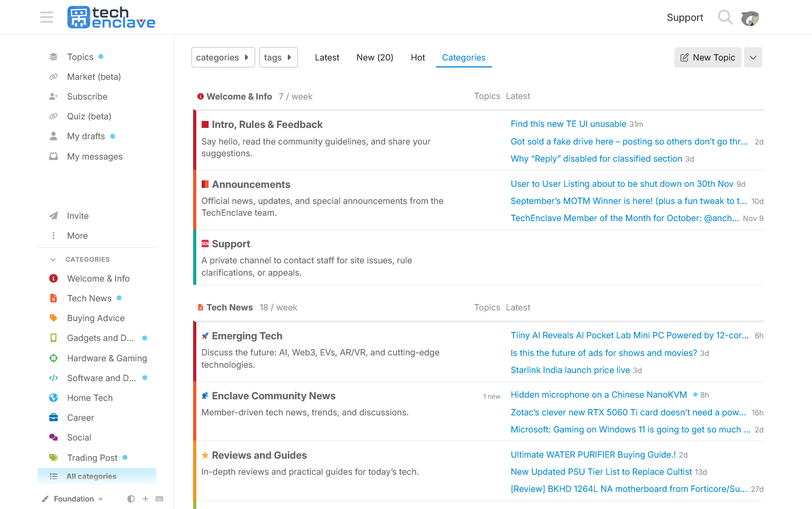Image resolution: width=812 pixels, height=509 pixels.
Task: Expand the tags filter dropdown
Action: (x=278, y=57)
